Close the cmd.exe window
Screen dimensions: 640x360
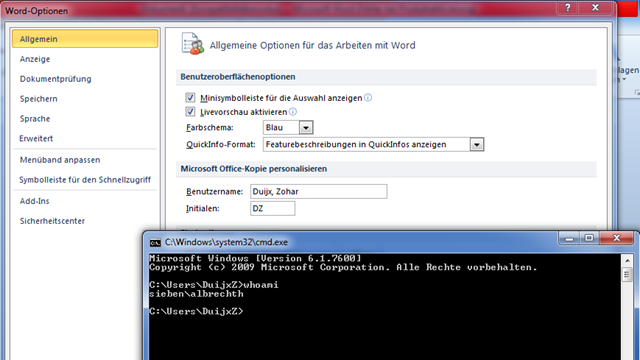point(616,238)
